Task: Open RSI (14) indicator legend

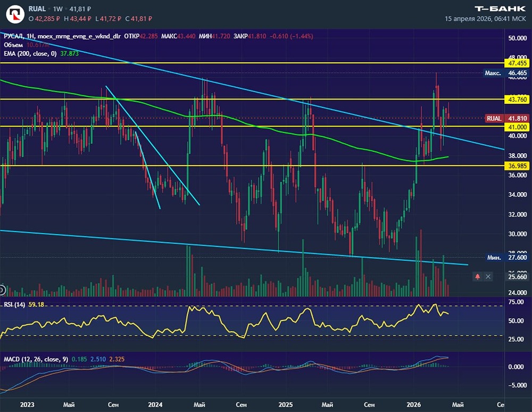Action: [x=14, y=304]
